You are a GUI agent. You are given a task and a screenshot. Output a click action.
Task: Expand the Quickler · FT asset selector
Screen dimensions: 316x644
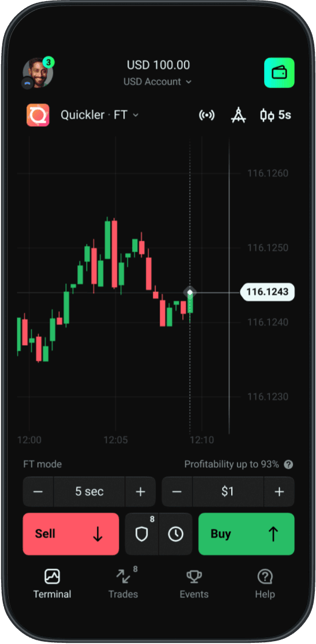[x=100, y=115]
